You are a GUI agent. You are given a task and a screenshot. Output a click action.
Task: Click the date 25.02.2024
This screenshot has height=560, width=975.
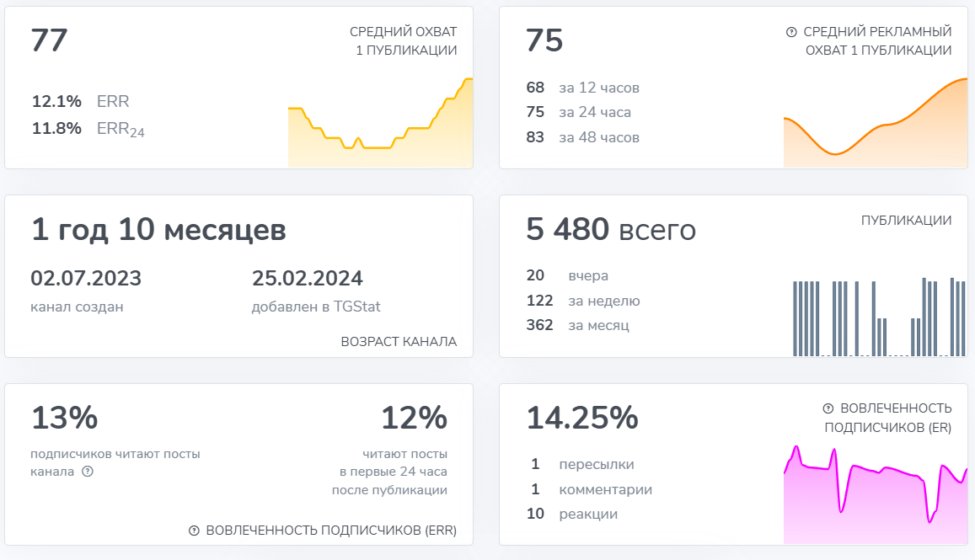coord(308,279)
